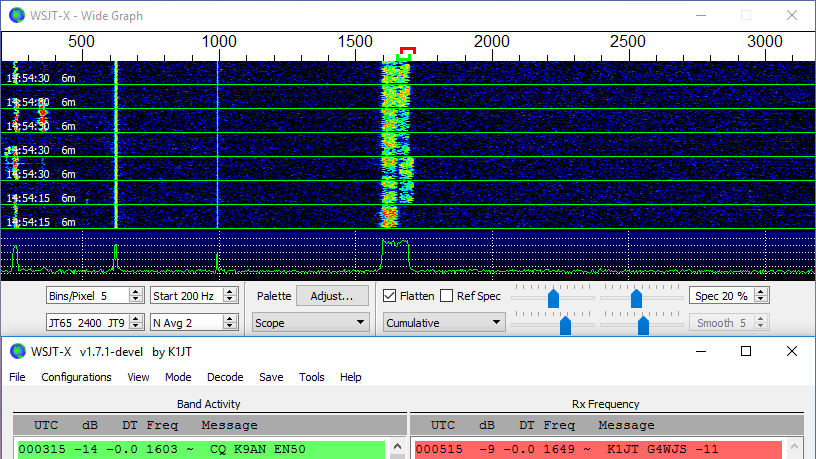Viewport: 816px width, 459px height.
Task: Minimize the Wide Graph window
Action: pyautogui.click(x=701, y=15)
